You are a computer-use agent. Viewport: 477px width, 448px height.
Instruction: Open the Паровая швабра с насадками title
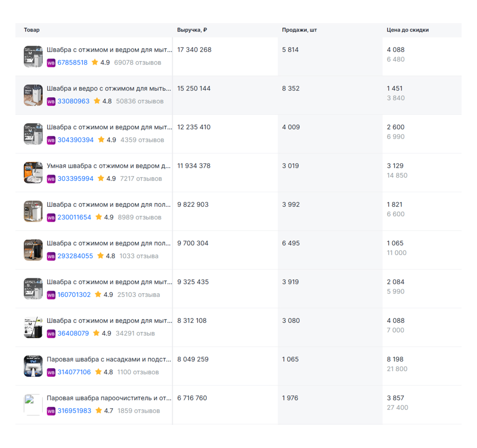click(109, 359)
